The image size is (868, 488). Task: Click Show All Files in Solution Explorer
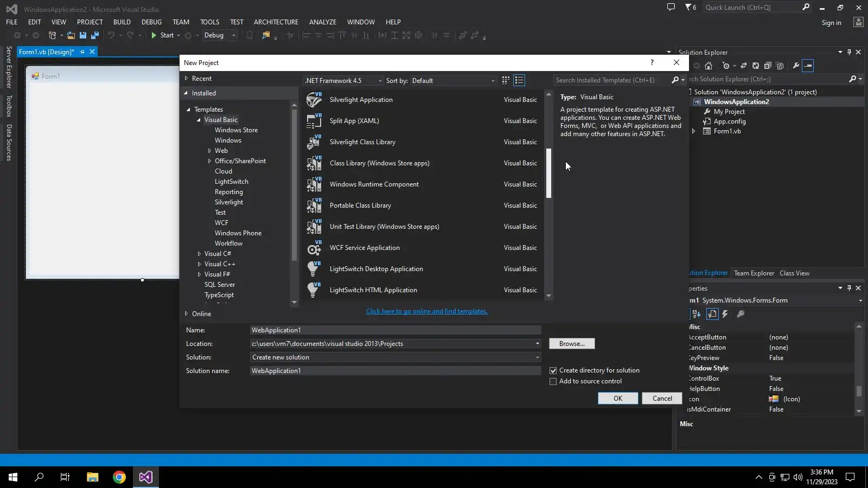(x=780, y=66)
